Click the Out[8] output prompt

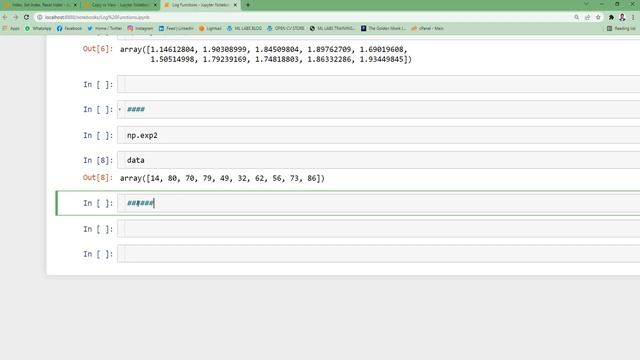98,178
